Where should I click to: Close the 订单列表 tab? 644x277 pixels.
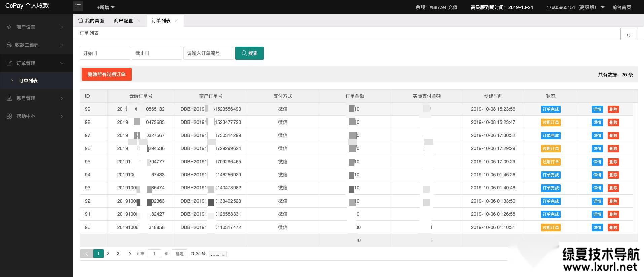(x=176, y=21)
